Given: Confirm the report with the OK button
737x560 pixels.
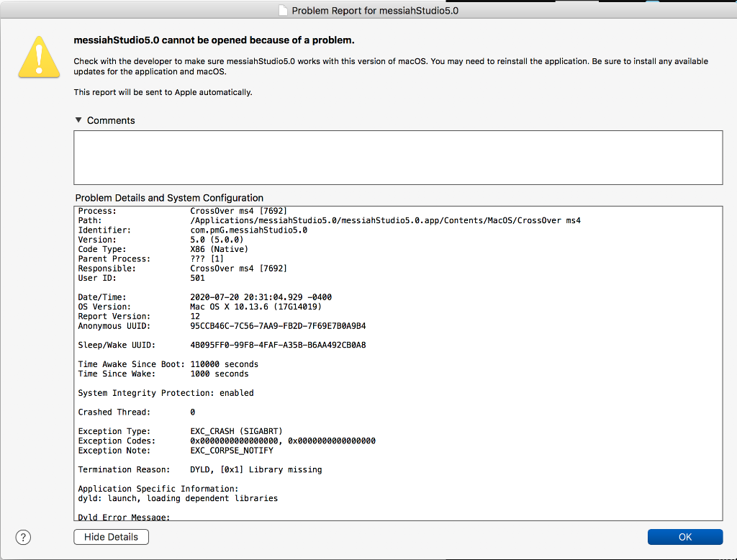Looking at the screenshot, I should point(684,537).
